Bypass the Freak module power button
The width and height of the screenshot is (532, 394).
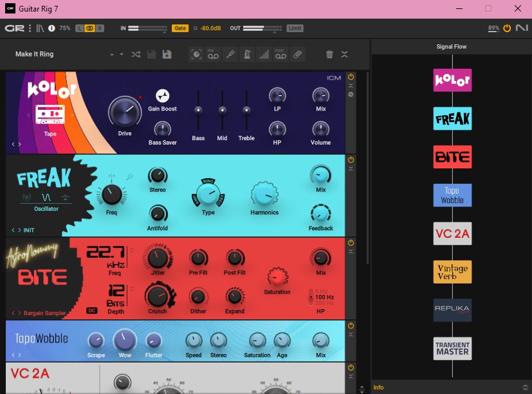tap(351, 159)
